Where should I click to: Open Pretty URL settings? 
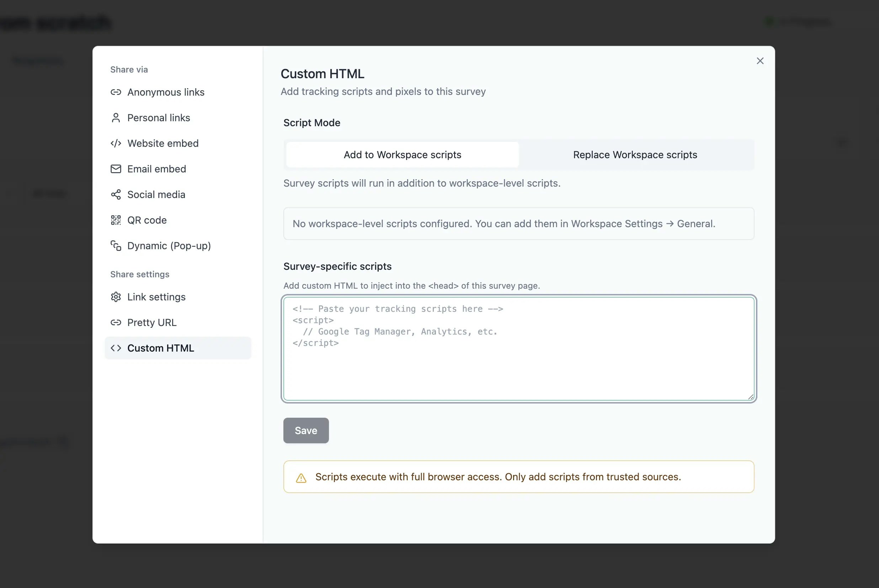point(151,322)
